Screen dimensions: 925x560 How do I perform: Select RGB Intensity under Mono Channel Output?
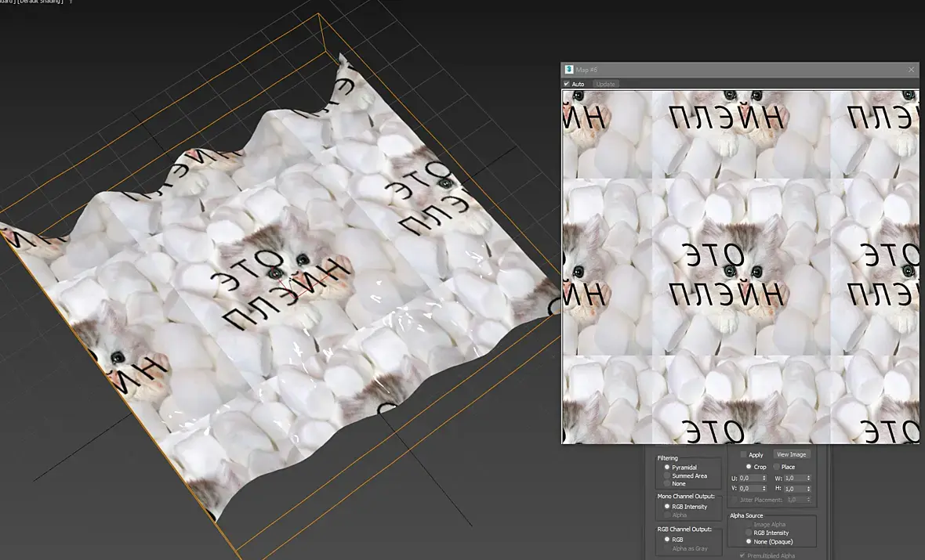[x=667, y=507]
